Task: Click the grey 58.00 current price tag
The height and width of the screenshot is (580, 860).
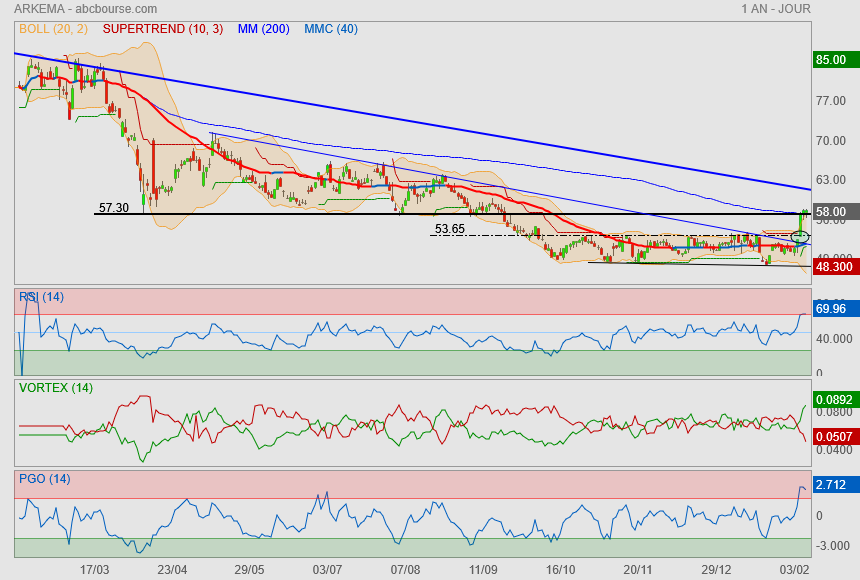Action: (x=831, y=212)
